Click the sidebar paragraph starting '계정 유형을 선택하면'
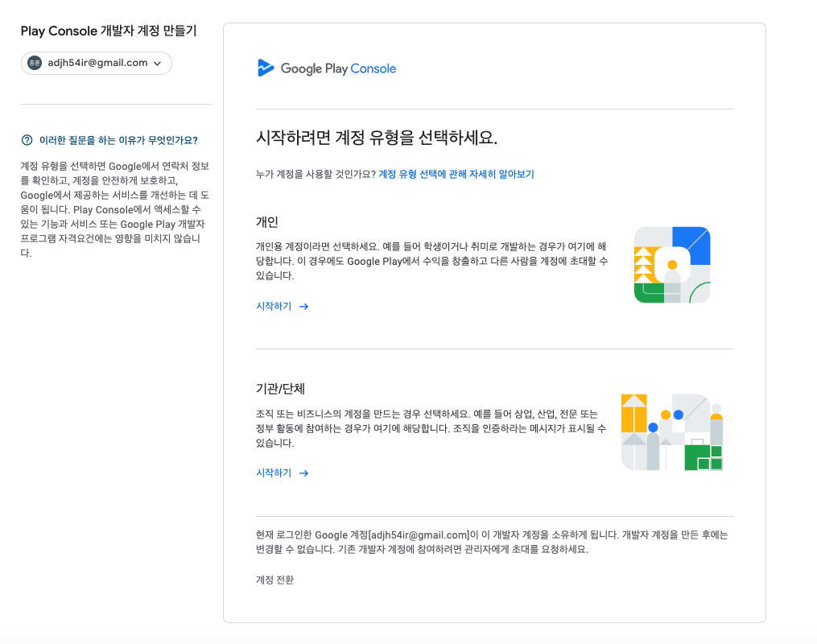The image size is (817, 644). pyautogui.click(x=114, y=209)
